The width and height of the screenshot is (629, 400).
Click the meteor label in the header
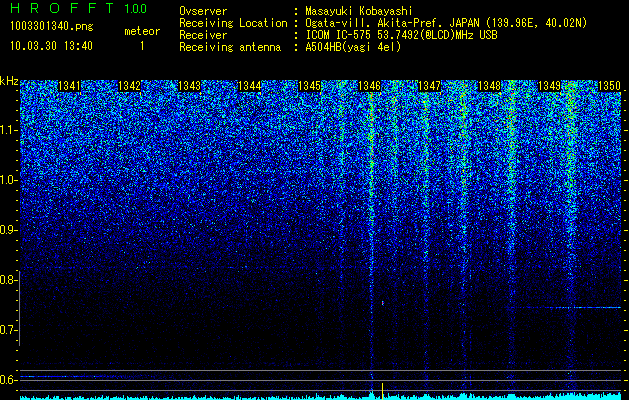tap(142, 31)
